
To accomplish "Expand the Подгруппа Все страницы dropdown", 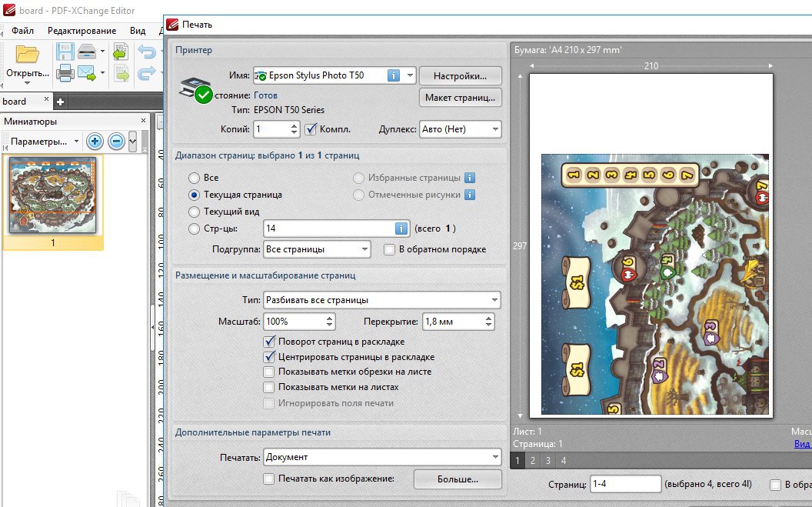I will click(x=316, y=249).
